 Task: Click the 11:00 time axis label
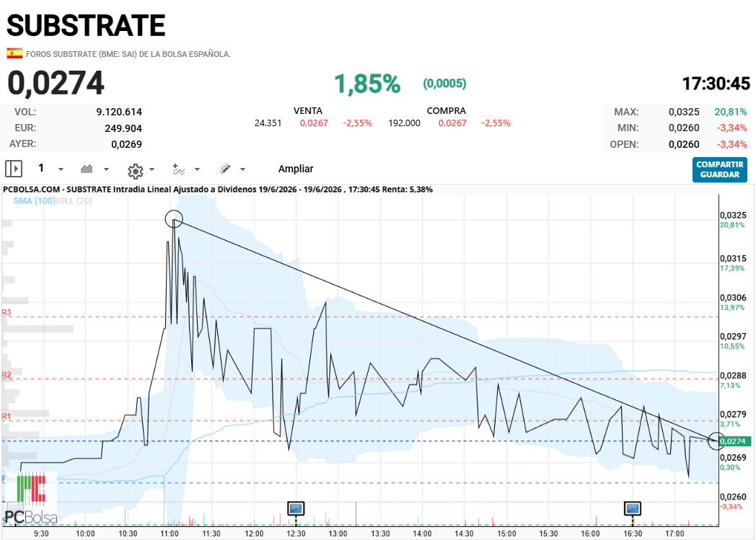point(170,534)
